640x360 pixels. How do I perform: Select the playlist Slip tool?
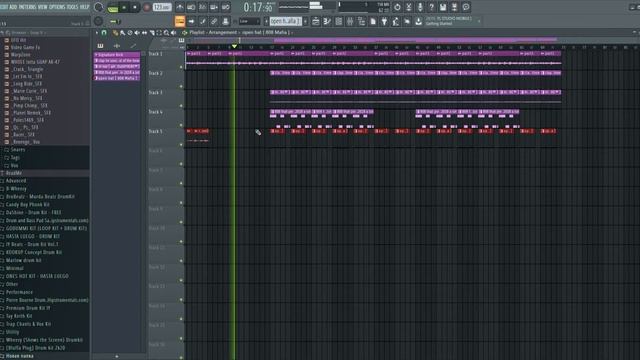pyautogui.click(x=144, y=33)
